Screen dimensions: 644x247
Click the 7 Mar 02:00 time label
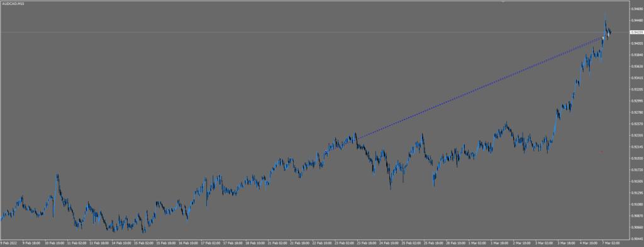pyautogui.click(x=611, y=243)
